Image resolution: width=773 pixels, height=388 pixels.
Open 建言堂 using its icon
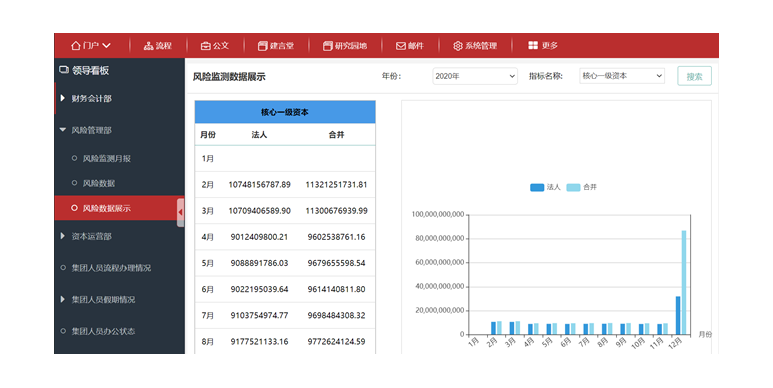click(x=262, y=46)
